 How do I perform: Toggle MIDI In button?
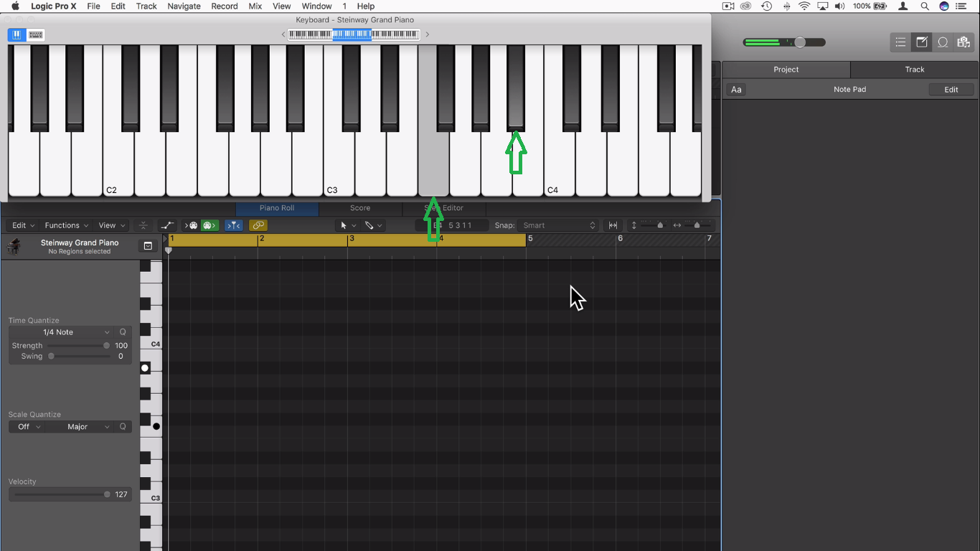(191, 225)
